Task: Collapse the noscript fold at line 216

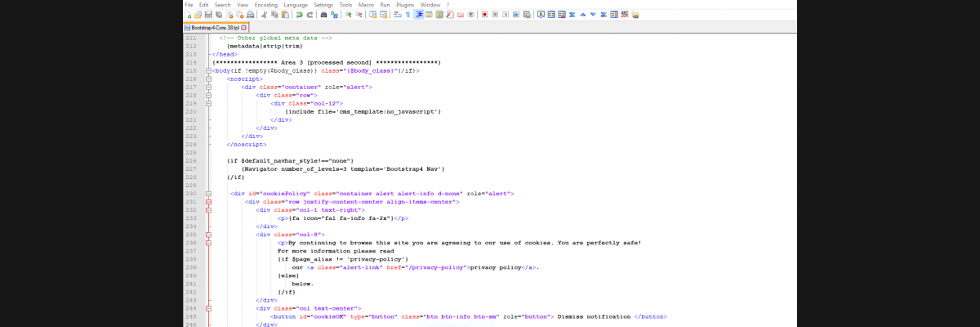Action: (x=209, y=78)
